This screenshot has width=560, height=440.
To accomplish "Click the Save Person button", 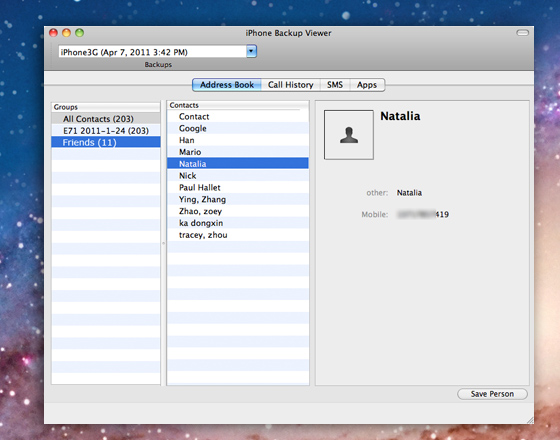I will [492, 394].
